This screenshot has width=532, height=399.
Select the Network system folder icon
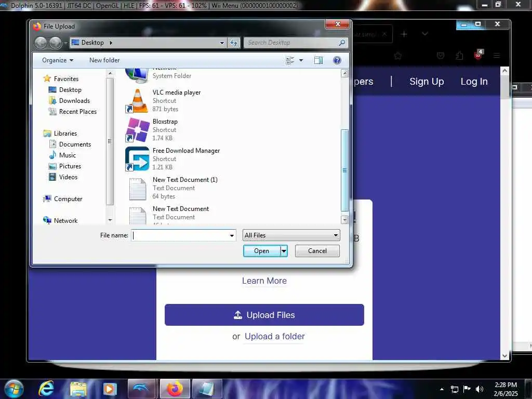point(137,75)
